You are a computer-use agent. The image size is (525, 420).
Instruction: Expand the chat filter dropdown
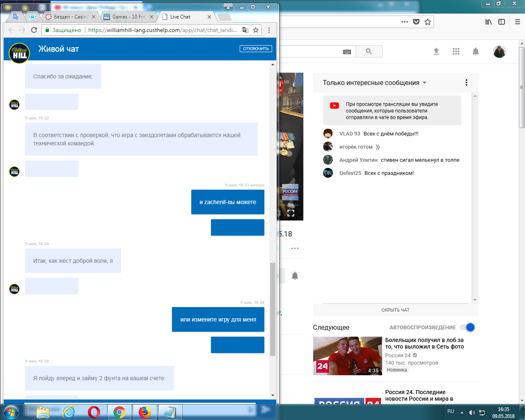tap(424, 83)
